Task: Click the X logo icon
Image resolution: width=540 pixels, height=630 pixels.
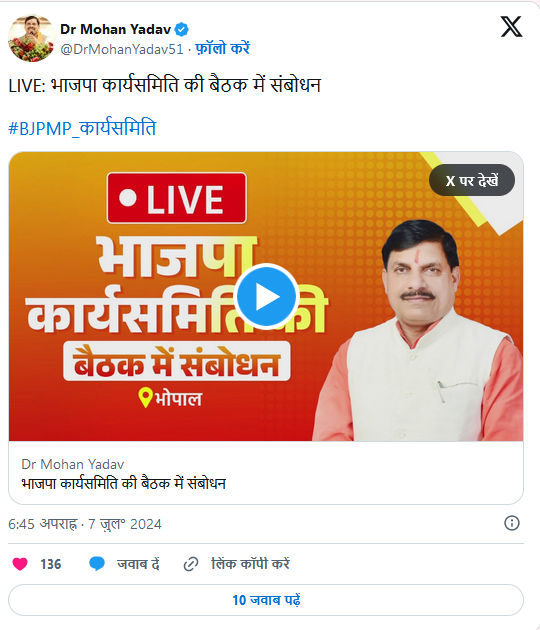Action: coord(511,27)
